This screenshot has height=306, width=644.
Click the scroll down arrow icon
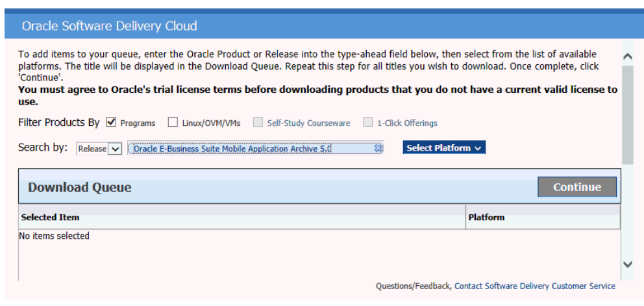click(628, 264)
